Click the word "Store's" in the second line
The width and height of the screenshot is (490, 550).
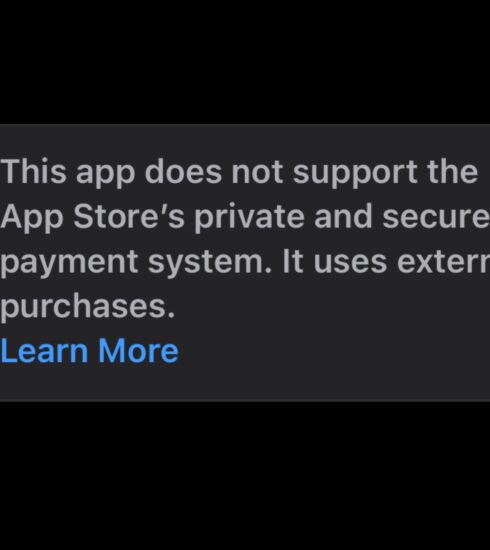point(129,217)
